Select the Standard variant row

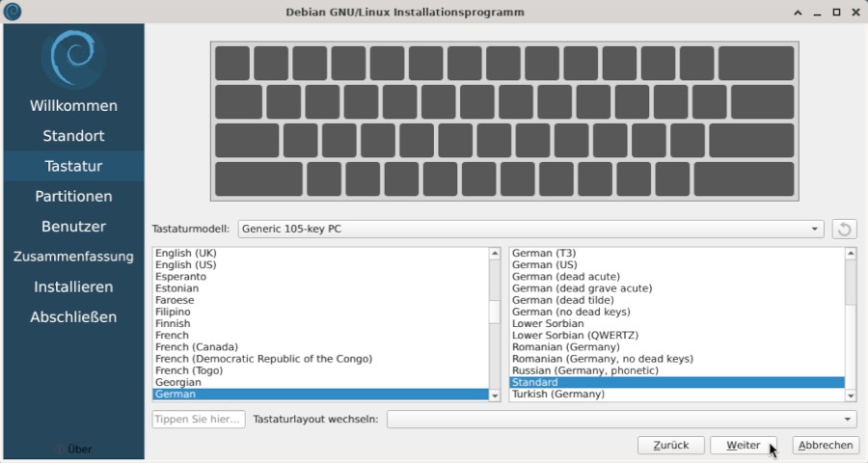(x=677, y=382)
